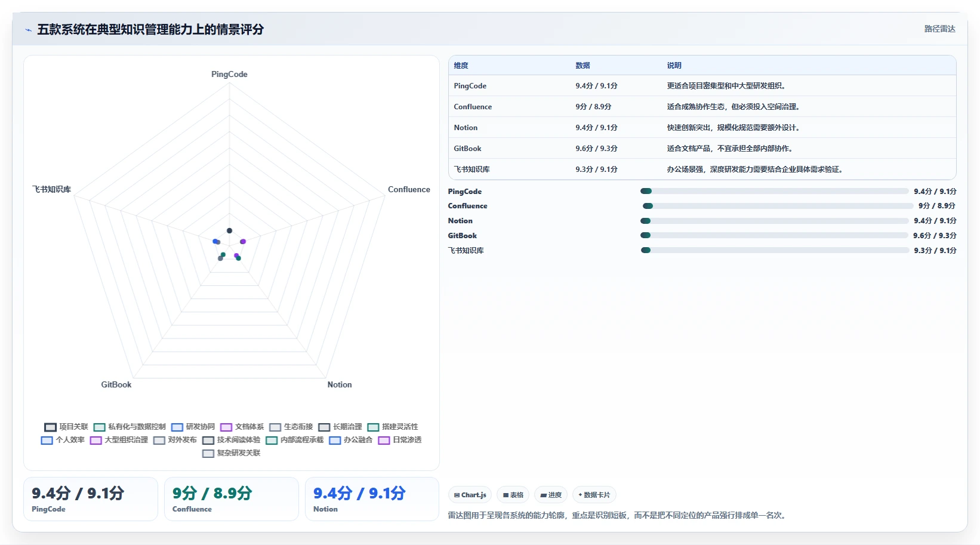Click the 路径雷达 label in header
Viewport: 980px width, 545px height.
[x=939, y=29]
